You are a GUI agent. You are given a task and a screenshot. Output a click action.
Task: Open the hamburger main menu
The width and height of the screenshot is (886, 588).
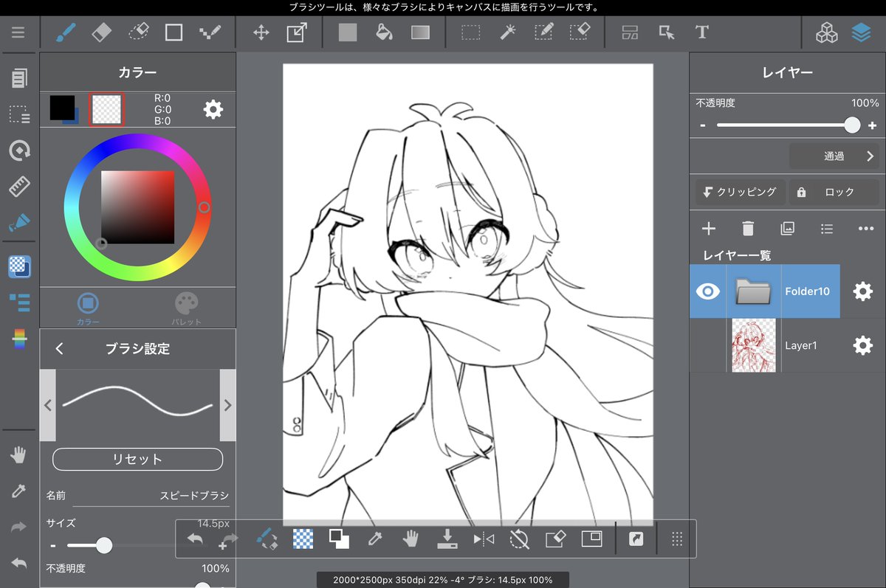[18, 32]
